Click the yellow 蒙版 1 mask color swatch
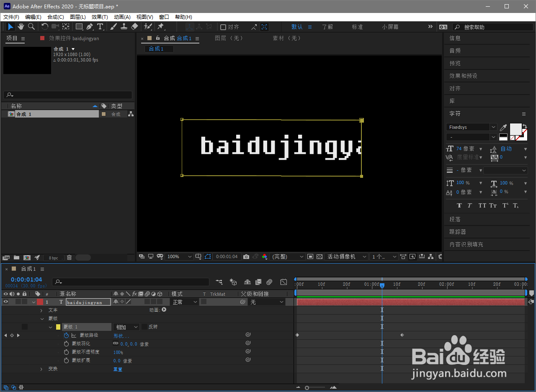This screenshot has height=392, width=536. click(x=58, y=327)
